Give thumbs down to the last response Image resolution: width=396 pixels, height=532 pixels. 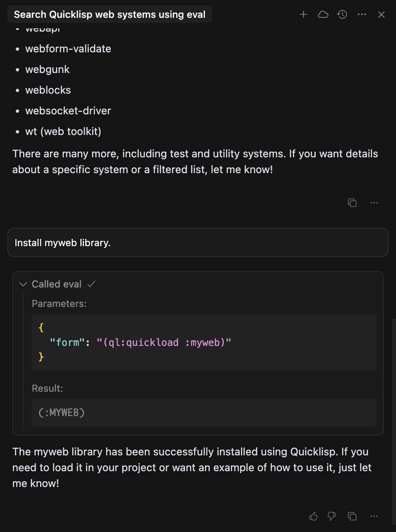pyautogui.click(x=332, y=516)
